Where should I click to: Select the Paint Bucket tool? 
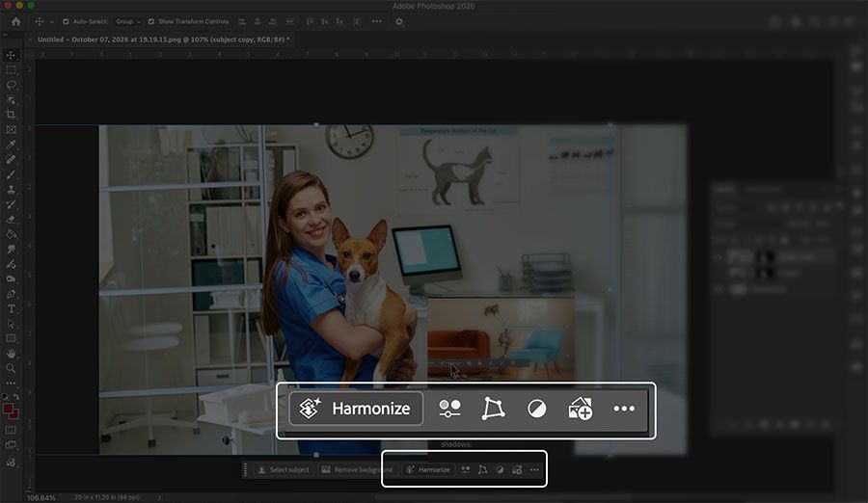pos(11,234)
